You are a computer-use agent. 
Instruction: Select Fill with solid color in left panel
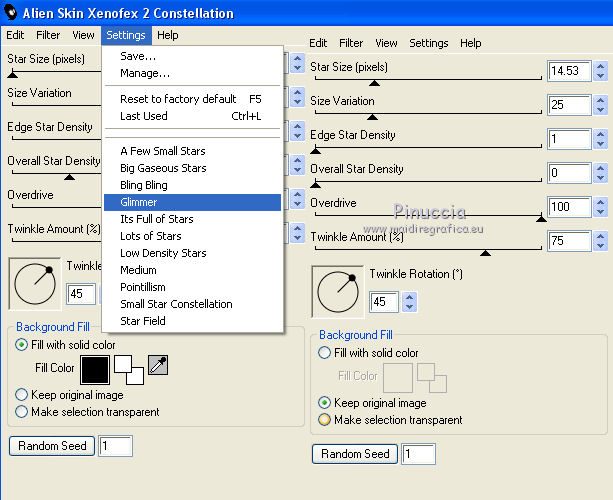point(22,345)
